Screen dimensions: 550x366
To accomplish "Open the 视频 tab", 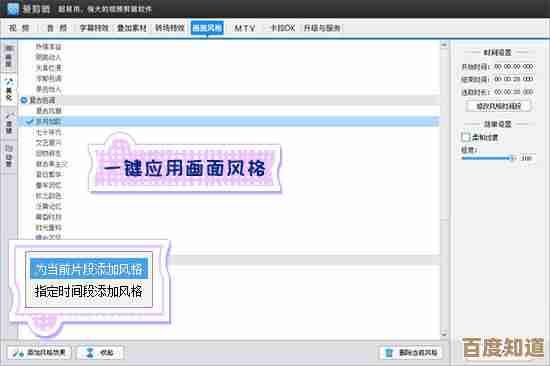I will 19,28.
